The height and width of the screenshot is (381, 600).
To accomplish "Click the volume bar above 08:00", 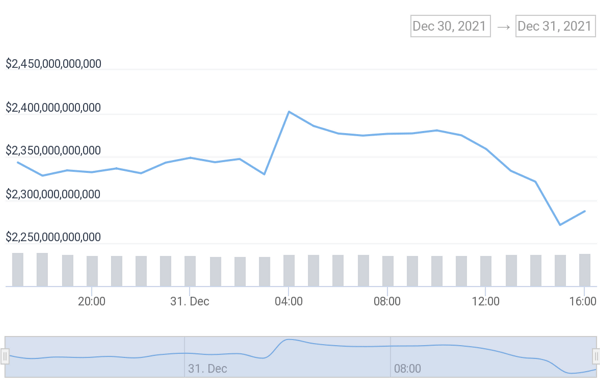I will [x=388, y=271].
